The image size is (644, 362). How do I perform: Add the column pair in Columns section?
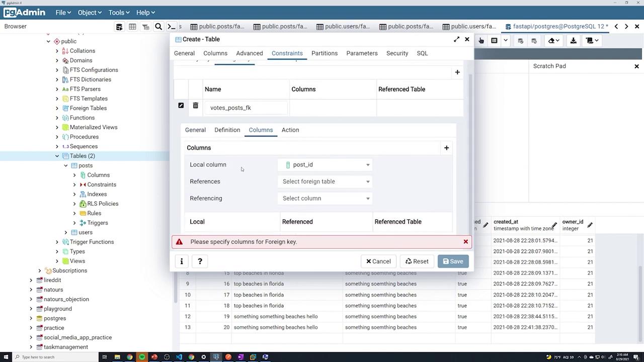point(446,148)
